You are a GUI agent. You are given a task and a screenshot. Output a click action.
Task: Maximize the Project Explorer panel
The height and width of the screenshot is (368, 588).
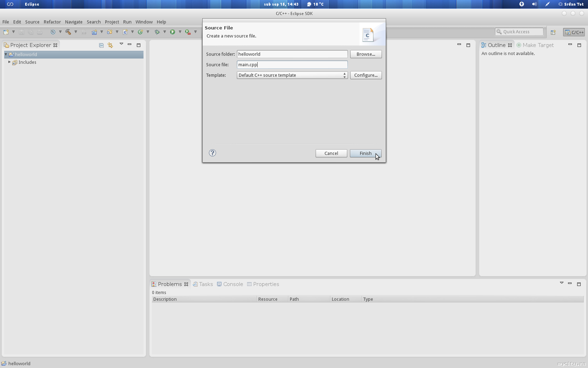pos(139,45)
